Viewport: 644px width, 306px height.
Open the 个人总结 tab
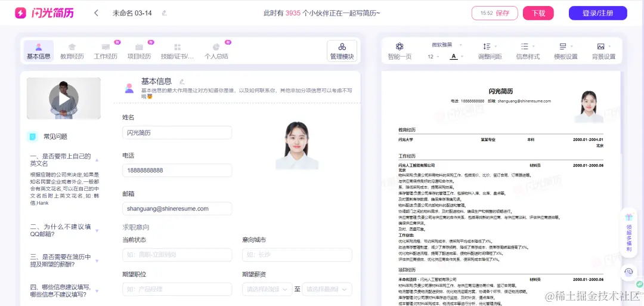(x=216, y=51)
